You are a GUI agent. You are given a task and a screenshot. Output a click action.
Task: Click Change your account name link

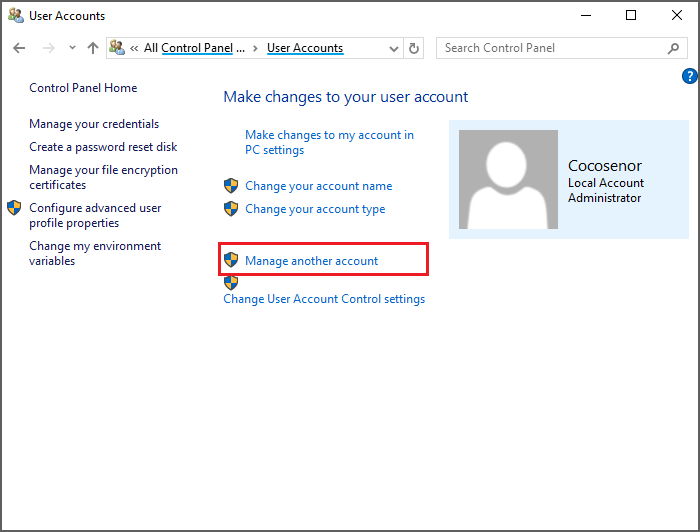pos(319,186)
